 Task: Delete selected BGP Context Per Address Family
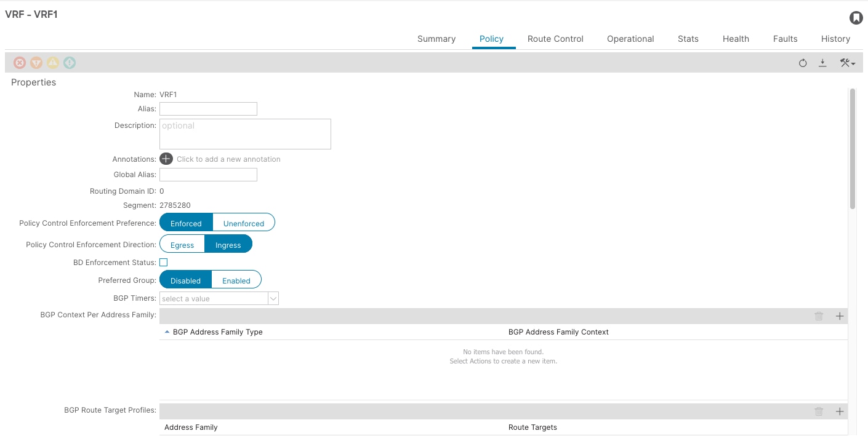pyautogui.click(x=819, y=316)
